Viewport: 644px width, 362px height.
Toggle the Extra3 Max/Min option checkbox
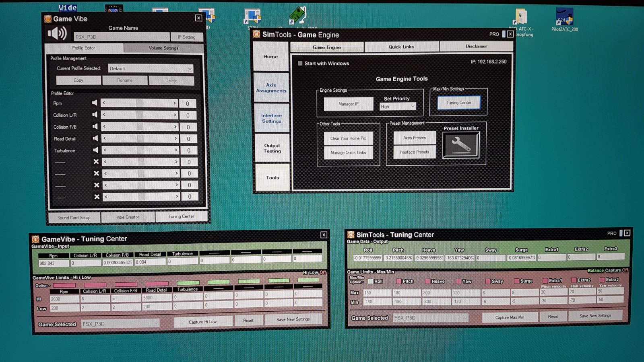603,280
